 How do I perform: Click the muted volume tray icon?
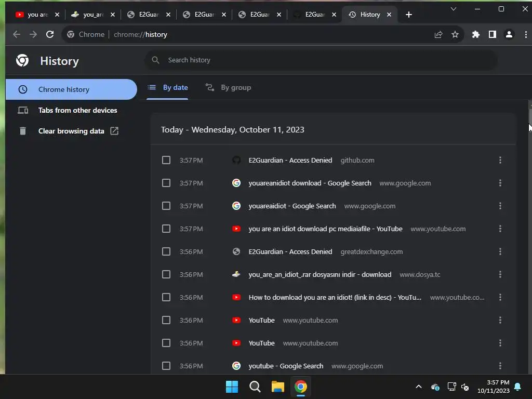(465, 387)
